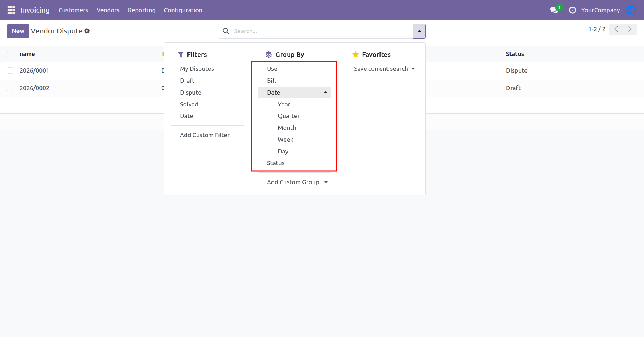Open the Configuration menu
Viewport: 644px width, 337px height.
183,10
